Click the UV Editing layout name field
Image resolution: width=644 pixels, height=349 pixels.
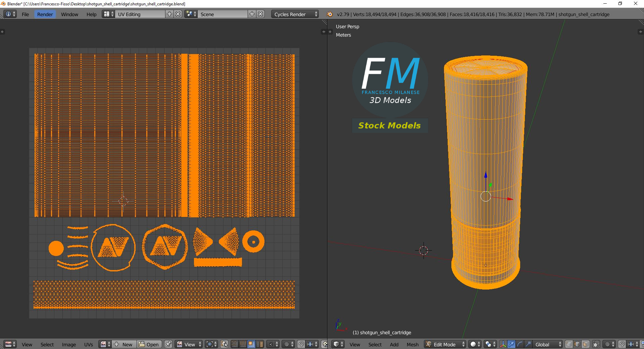pos(140,14)
